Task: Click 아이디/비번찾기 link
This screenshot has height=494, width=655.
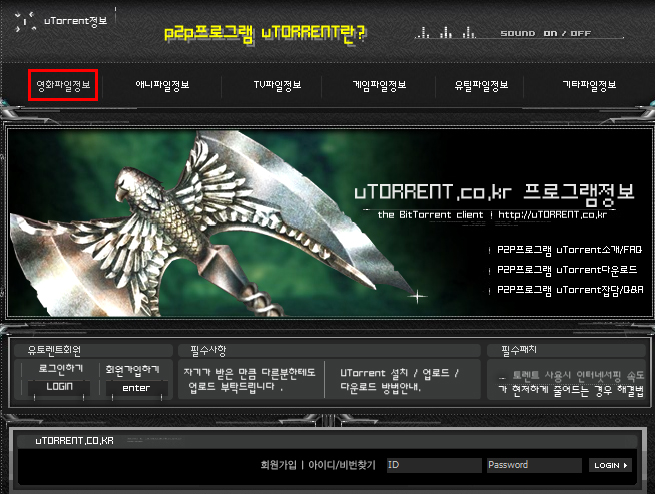Action: click(x=342, y=465)
